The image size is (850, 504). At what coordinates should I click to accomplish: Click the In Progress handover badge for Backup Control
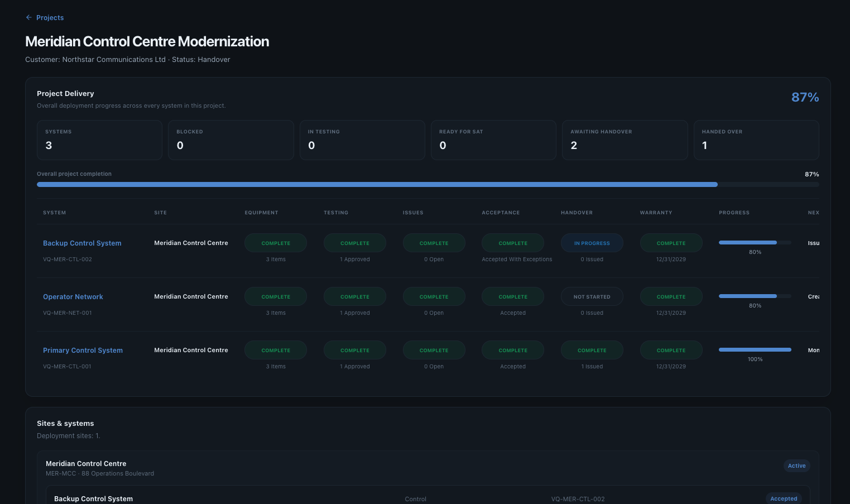[592, 243]
